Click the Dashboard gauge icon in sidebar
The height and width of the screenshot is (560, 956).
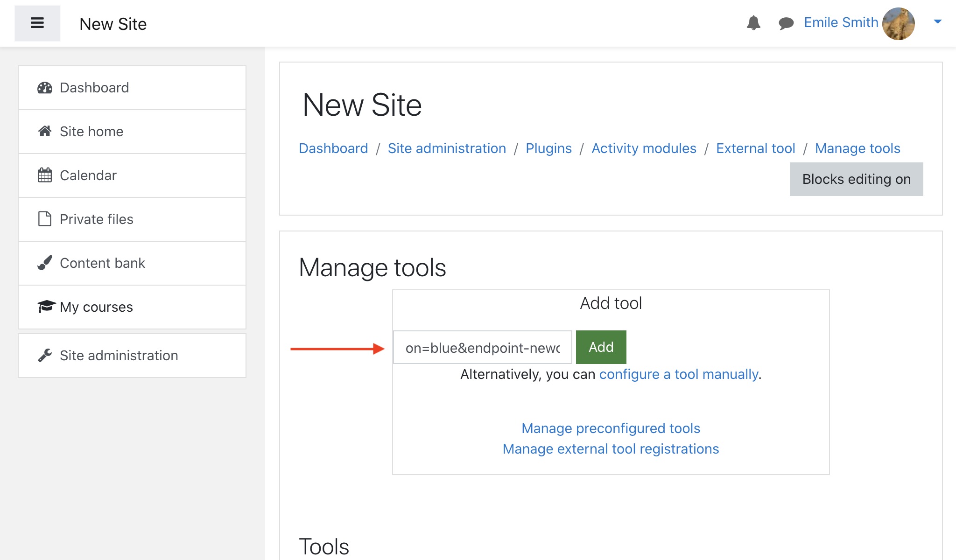pyautogui.click(x=45, y=88)
